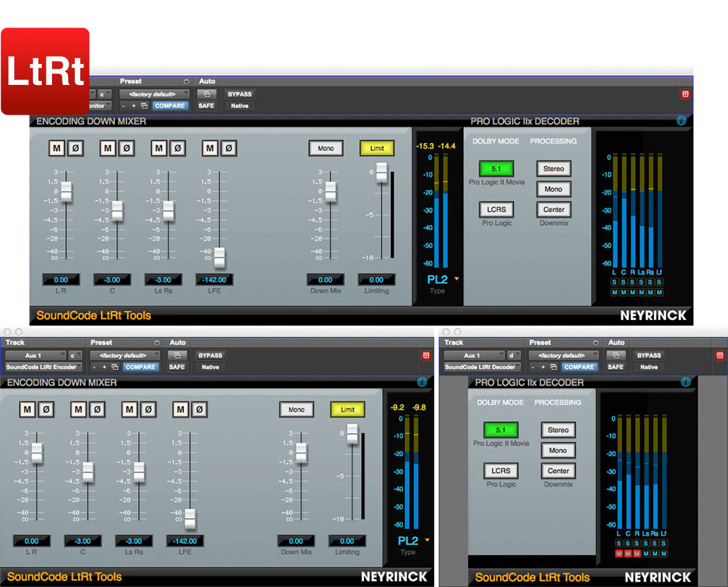Select the 5.1 Pro Logic II Movie mode
Viewport: 728px width, 587px height.
coord(501,430)
